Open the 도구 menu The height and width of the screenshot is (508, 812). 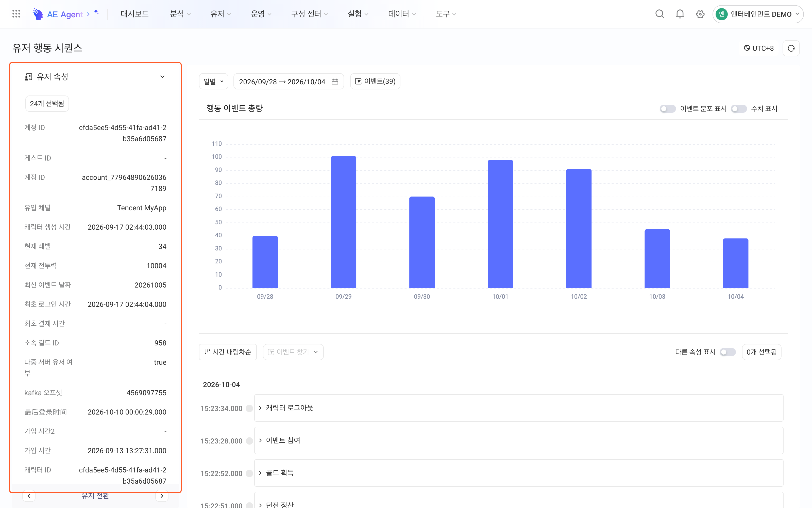click(446, 14)
